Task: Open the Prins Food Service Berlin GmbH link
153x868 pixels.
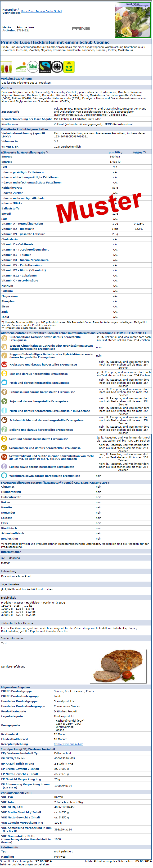Action: [41, 12]
